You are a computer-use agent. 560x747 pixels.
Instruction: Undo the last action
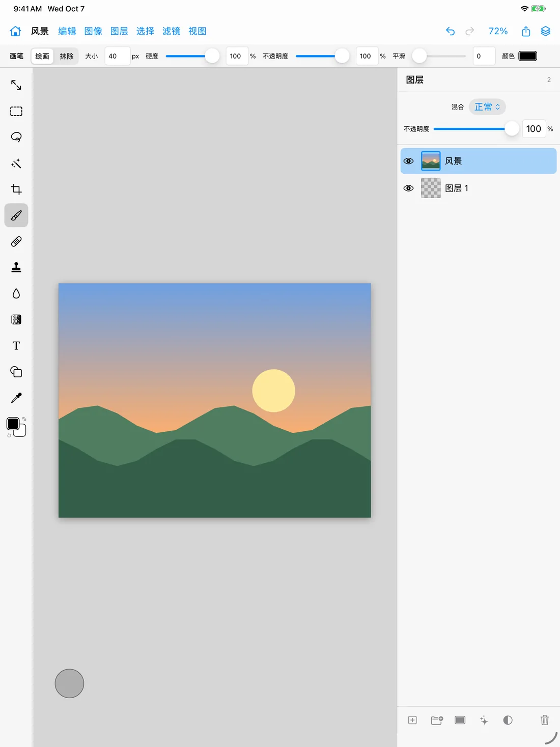coord(450,31)
